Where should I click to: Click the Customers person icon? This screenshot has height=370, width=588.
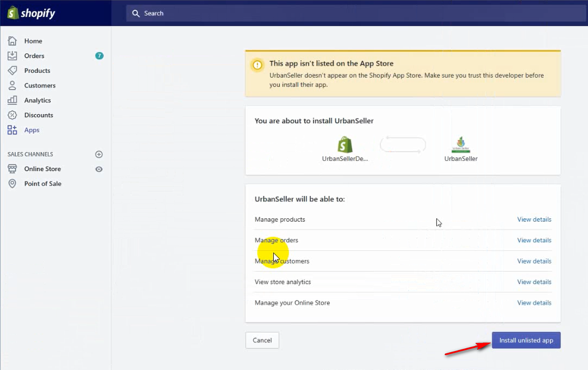click(12, 86)
